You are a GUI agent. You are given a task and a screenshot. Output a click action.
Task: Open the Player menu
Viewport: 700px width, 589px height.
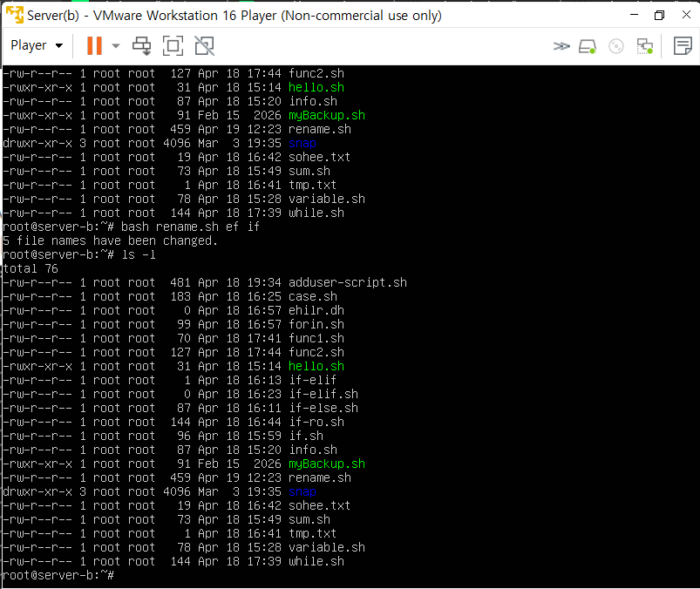37,45
